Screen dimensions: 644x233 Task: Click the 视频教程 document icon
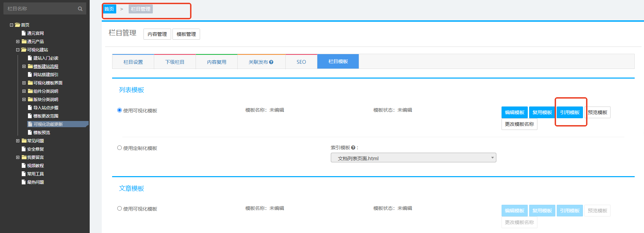(x=23, y=165)
